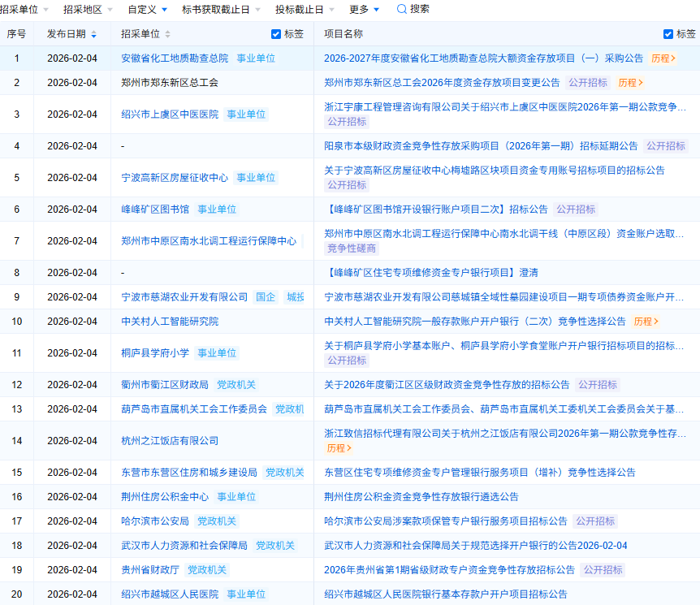The image size is (700, 605).
Task: Open the 历程 tag on row 2
Action: pyautogui.click(x=630, y=83)
